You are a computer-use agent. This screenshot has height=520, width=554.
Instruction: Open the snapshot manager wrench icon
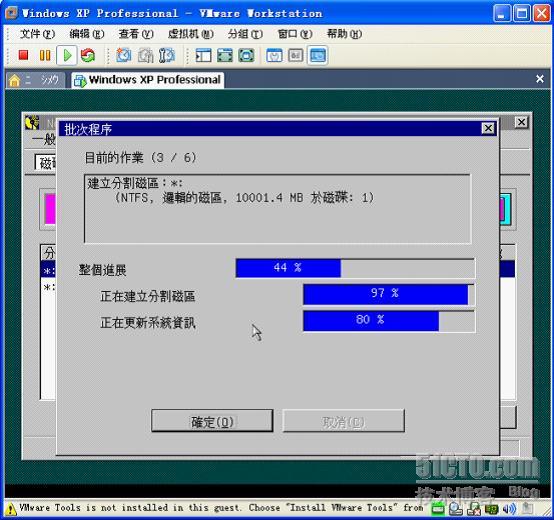tap(166, 55)
